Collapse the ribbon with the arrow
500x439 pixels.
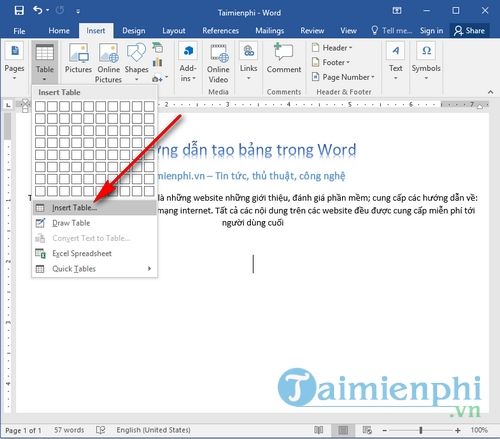490,92
